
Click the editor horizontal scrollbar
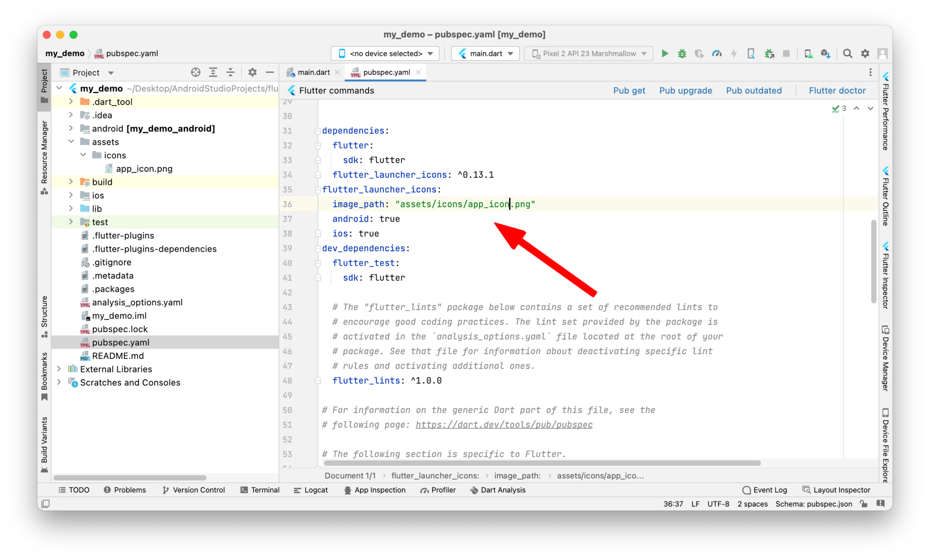pyautogui.click(x=542, y=463)
